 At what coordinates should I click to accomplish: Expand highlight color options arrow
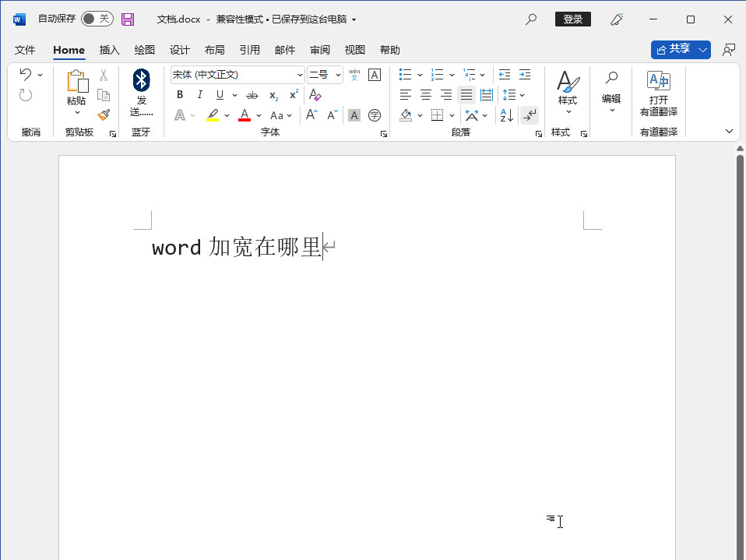(x=227, y=115)
